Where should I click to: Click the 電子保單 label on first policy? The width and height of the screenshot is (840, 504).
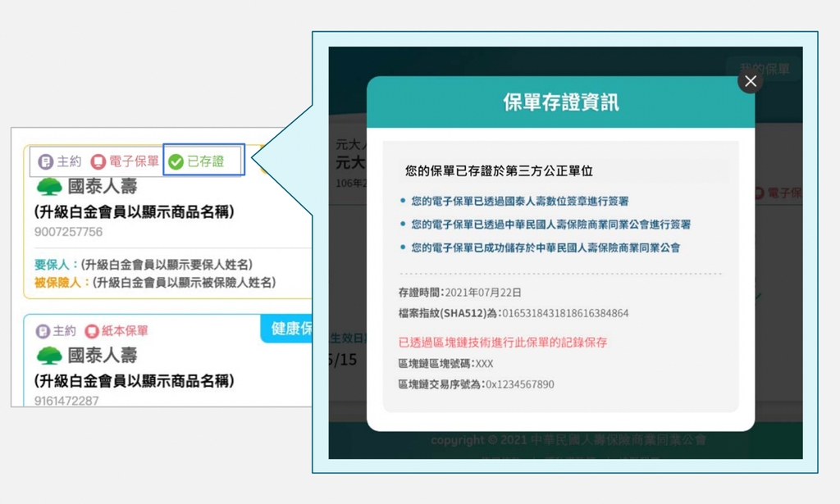click(134, 161)
